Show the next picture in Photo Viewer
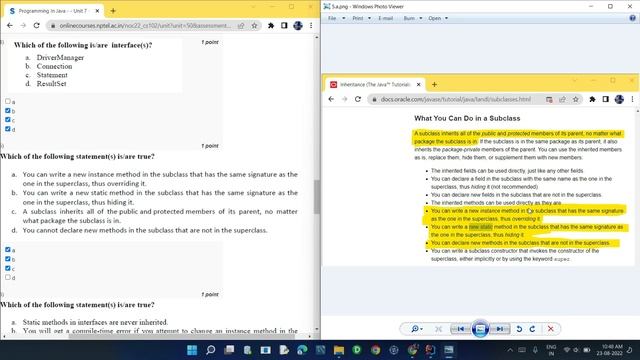 tap(500, 329)
